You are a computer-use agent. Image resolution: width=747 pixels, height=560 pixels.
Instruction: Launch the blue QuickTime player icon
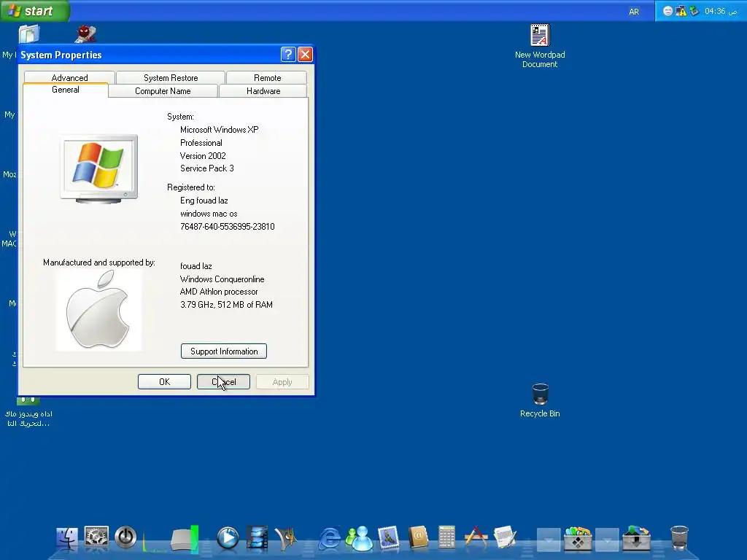pyautogui.click(x=228, y=538)
